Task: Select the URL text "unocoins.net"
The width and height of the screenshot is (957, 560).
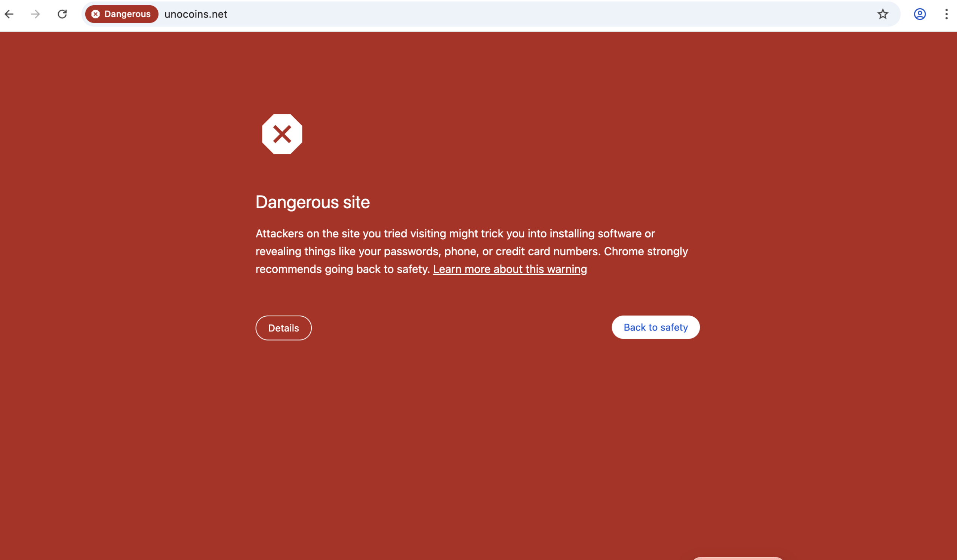Action: (196, 14)
